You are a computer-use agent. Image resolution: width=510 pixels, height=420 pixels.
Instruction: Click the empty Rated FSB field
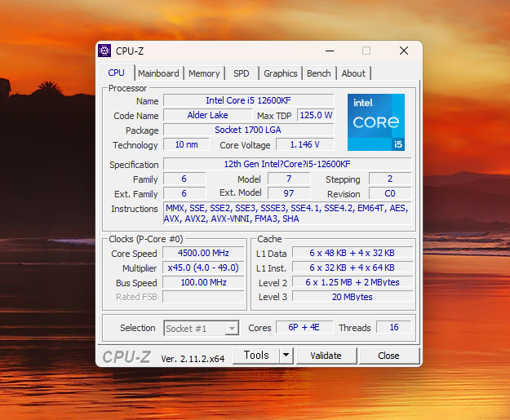tap(203, 297)
